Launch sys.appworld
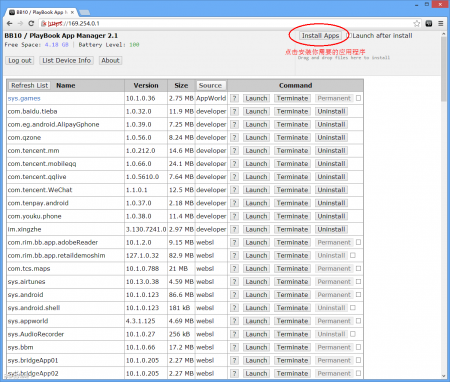Screen dimensions: 450x382 (x=256, y=321)
